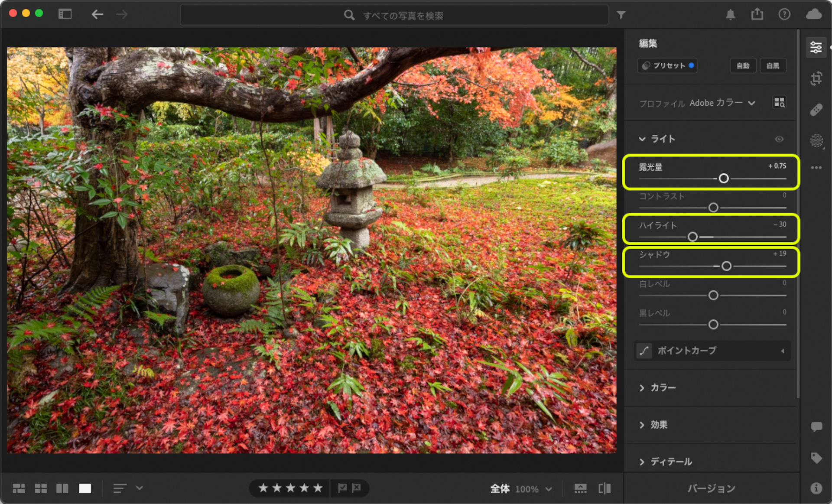This screenshot has height=504, width=832.
Task: Click the 白黒 button
Action: coord(773,65)
